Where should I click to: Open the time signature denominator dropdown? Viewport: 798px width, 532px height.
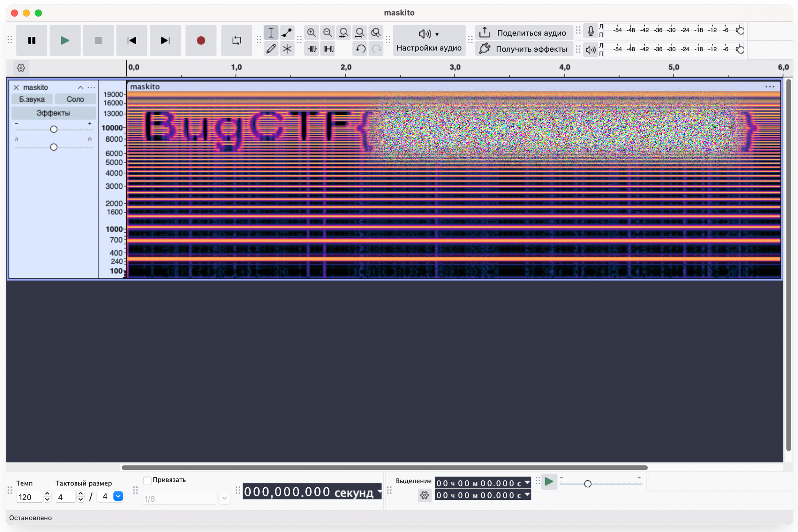tap(118, 496)
